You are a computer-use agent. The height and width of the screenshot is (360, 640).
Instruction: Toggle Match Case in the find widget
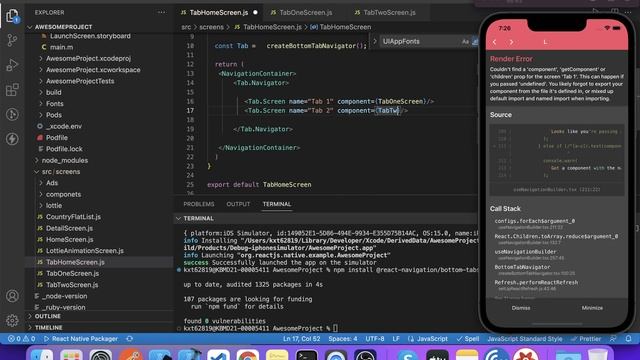(465, 41)
